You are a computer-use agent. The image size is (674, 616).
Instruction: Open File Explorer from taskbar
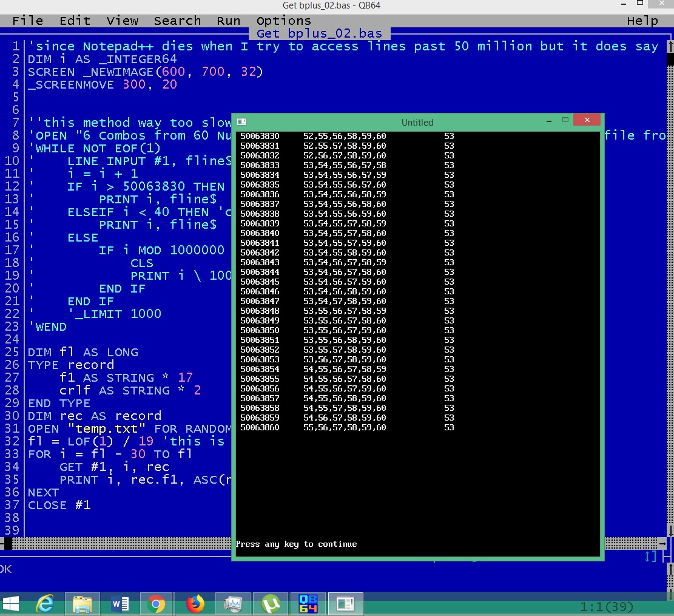point(82,604)
